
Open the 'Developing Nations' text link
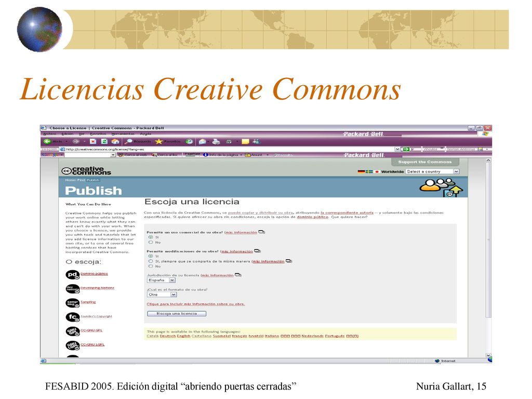(97, 288)
